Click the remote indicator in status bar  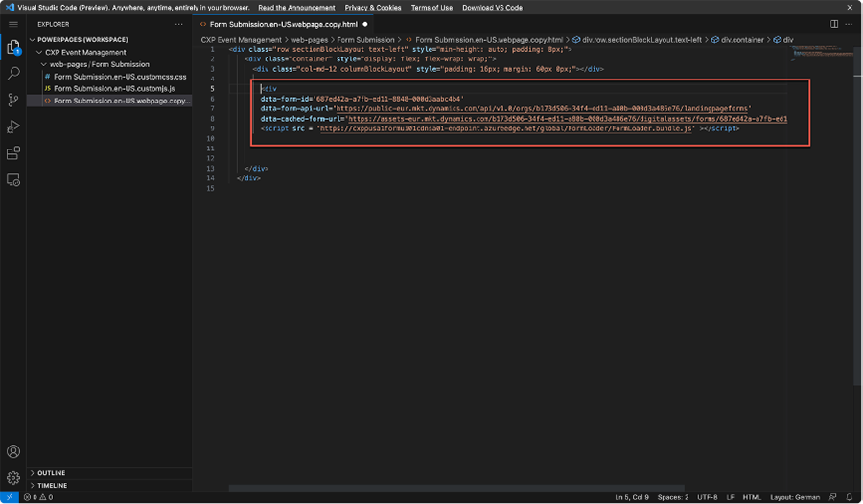pyautogui.click(x=10, y=497)
